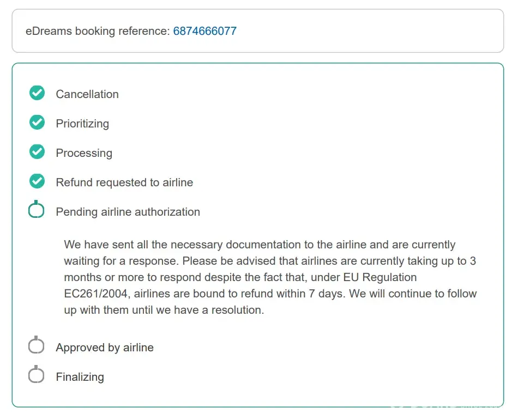The image size is (530, 420).
Task: Click the Prioritizing step checkmark icon
Action: [37, 123]
